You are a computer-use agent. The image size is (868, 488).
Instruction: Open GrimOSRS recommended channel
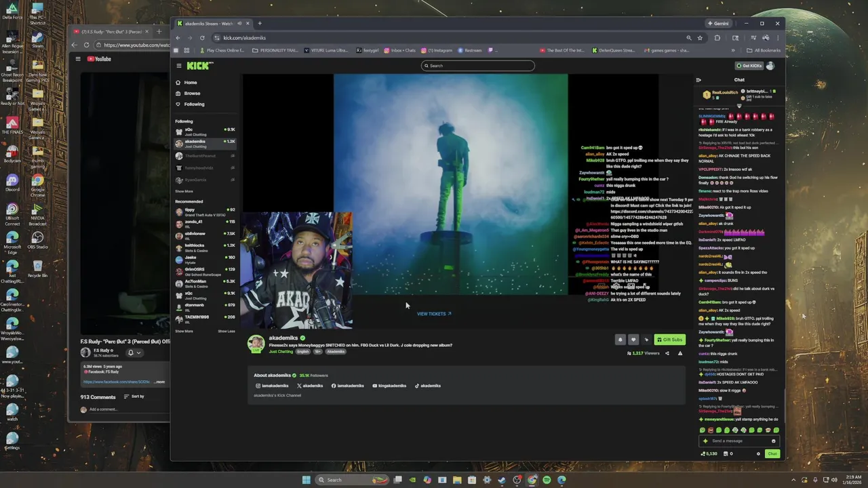coord(205,270)
